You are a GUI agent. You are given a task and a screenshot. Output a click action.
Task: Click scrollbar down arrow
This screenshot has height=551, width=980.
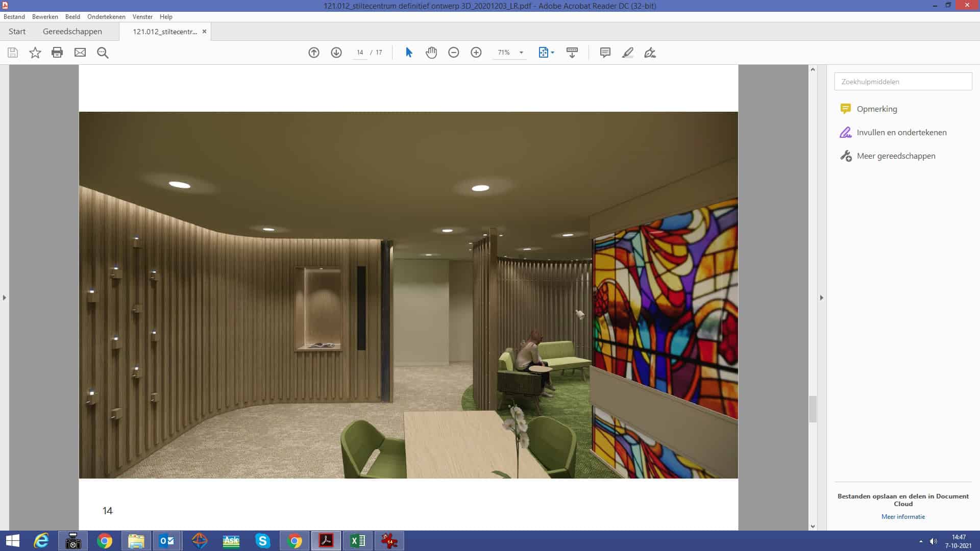(x=813, y=526)
